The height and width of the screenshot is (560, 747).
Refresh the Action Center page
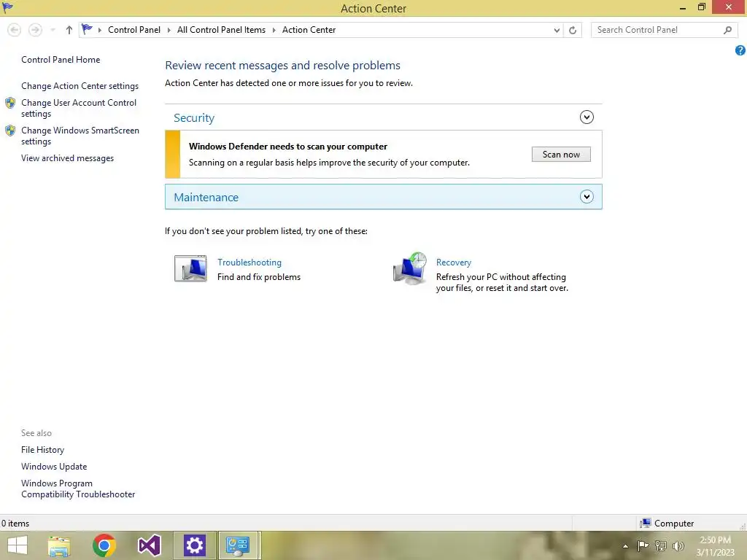pyautogui.click(x=573, y=30)
